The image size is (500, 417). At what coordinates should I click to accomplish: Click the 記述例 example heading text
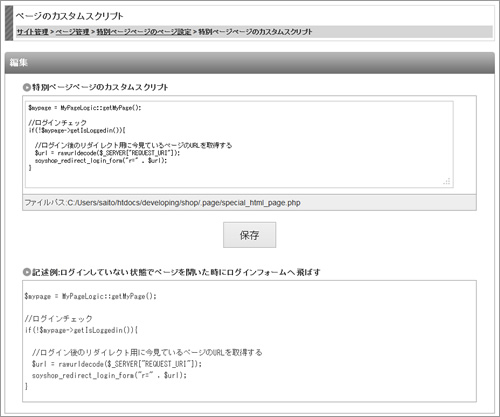(176, 272)
